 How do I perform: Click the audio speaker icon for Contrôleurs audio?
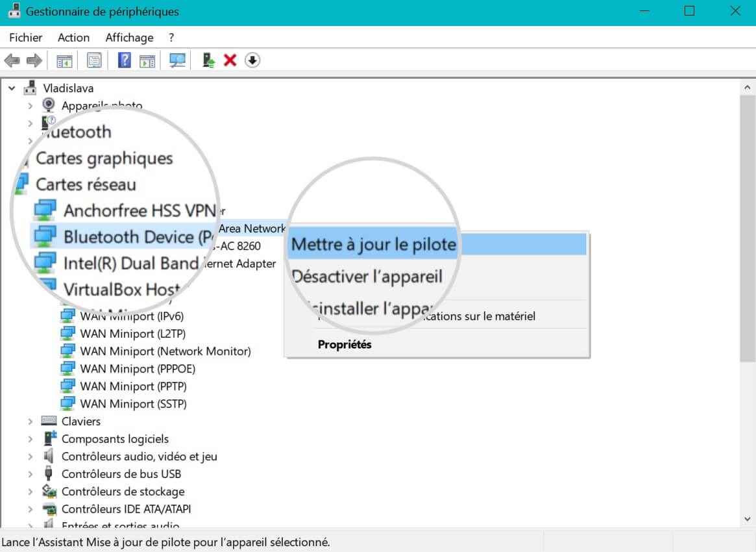(x=48, y=455)
